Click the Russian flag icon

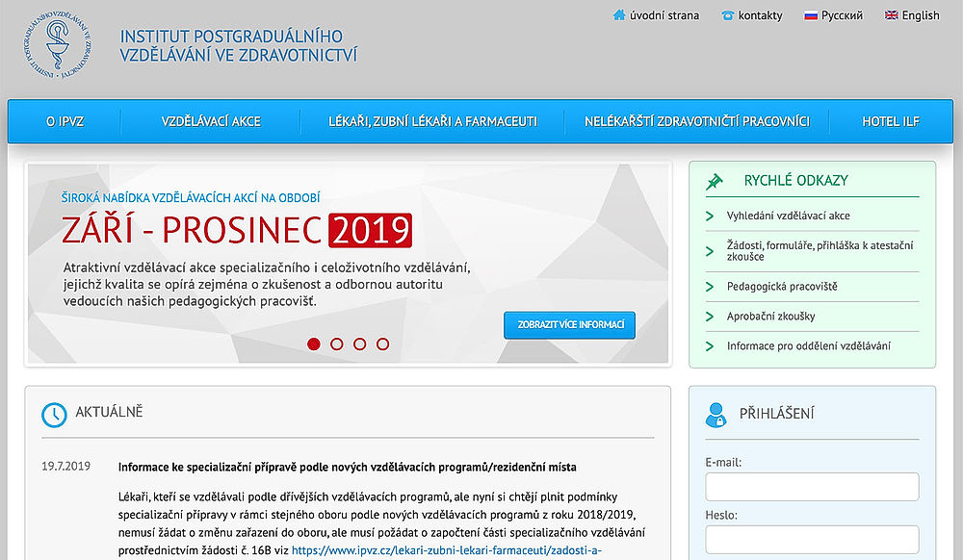tap(811, 15)
